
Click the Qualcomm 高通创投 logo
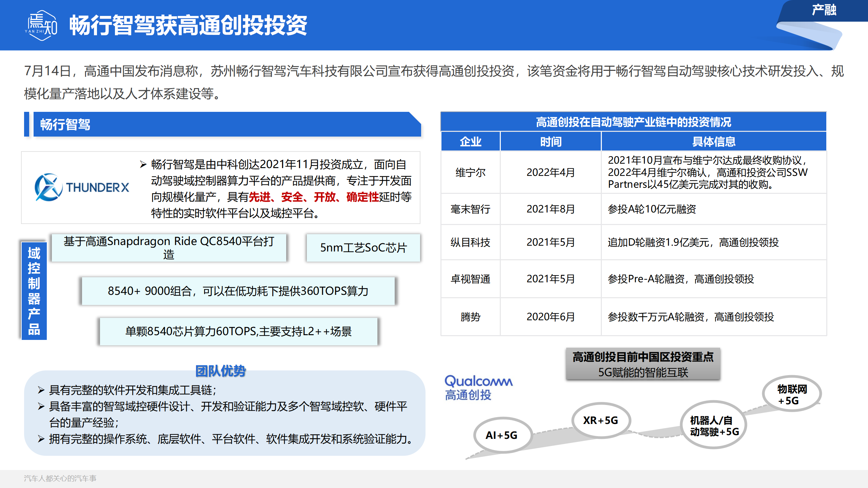(x=478, y=388)
